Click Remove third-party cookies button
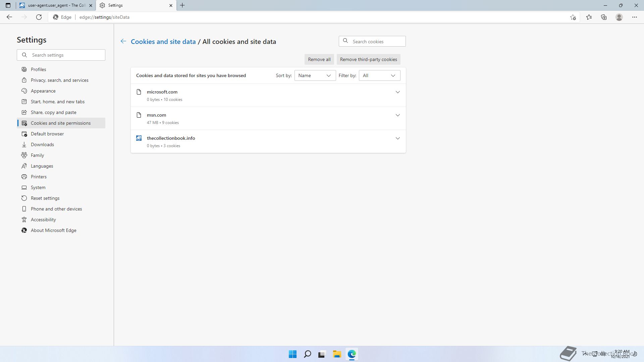This screenshot has height=362, width=644. pos(368,59)
